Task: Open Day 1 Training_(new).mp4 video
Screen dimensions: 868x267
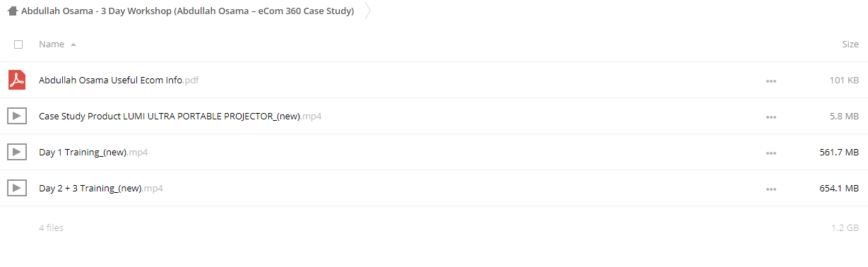Action: [93, 152]
